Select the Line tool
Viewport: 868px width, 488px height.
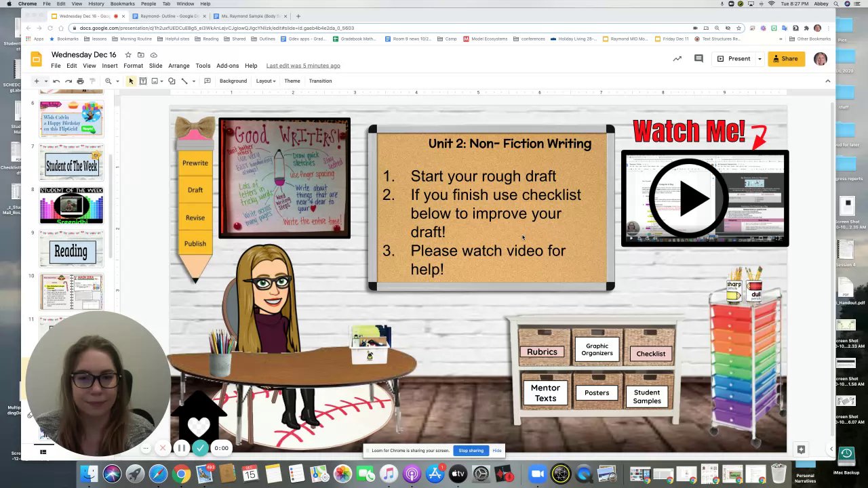[184, 81]
